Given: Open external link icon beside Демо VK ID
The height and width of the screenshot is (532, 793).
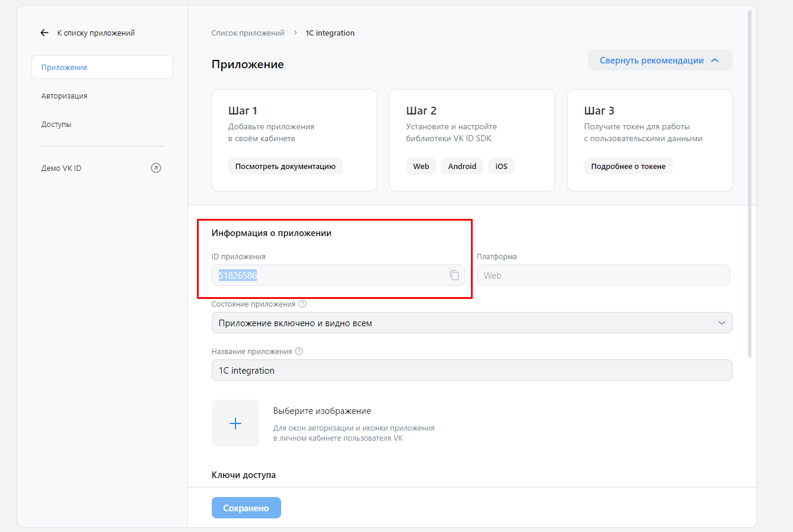Looking at the screenshot, I should click(x=156, y=168).
